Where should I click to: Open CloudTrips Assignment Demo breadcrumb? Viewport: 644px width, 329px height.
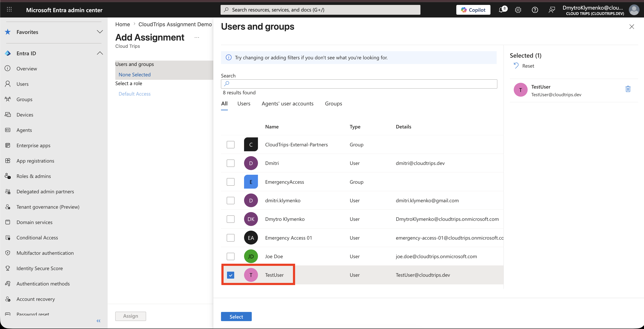(175, 24)
